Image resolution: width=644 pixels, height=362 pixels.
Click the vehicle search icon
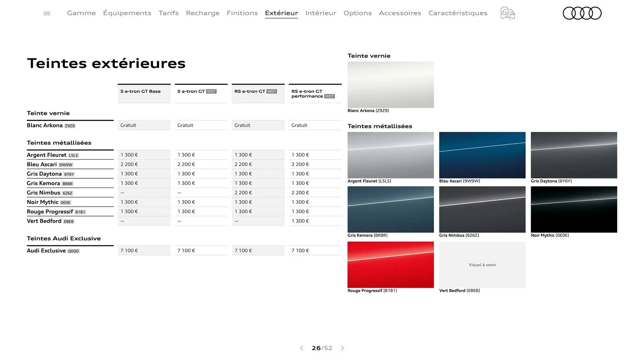pos(507,13)
